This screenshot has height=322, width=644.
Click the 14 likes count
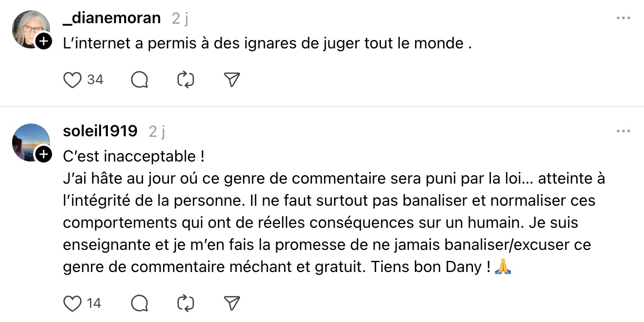coord(94,304)
